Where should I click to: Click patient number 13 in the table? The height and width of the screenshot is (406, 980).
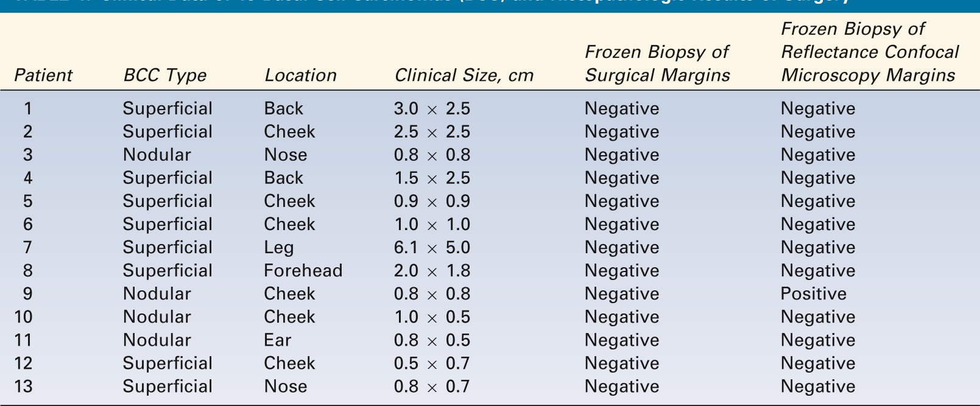point(27,387)
